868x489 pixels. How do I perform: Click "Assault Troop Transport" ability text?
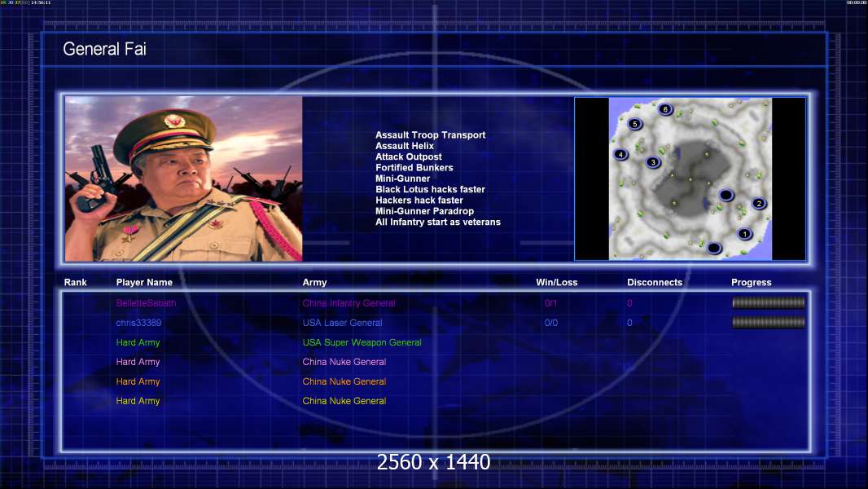pyautogui.click(x=430, y=135)
